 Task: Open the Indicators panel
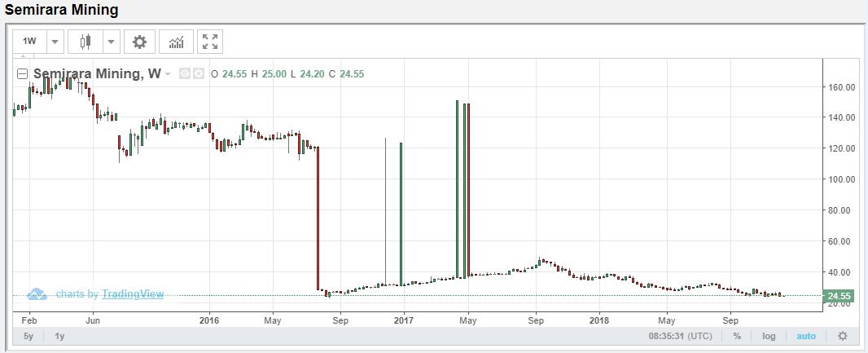(x=176, y=42)
